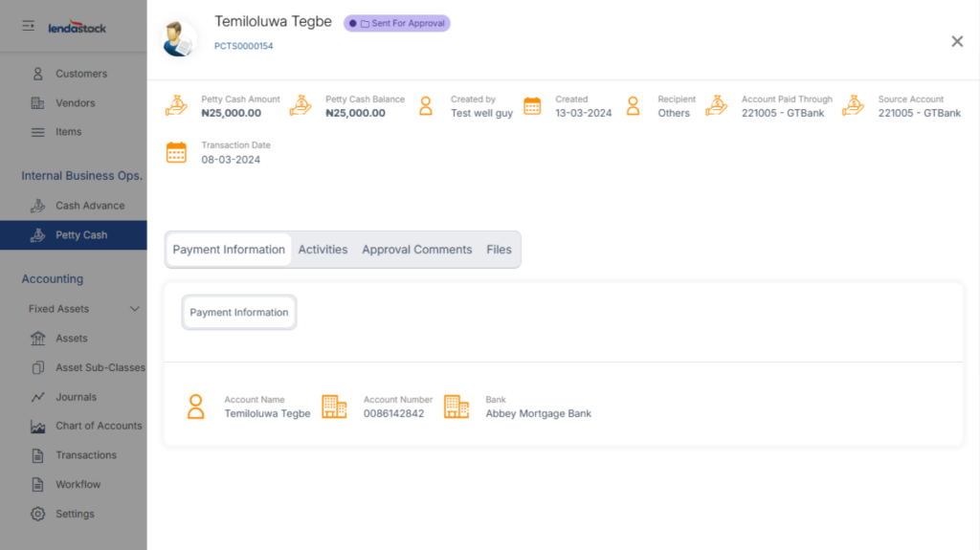This screenshot has height=550, width=980.
Task: Click the Payment Information sub-section button
Action: [x=238, y=313]
